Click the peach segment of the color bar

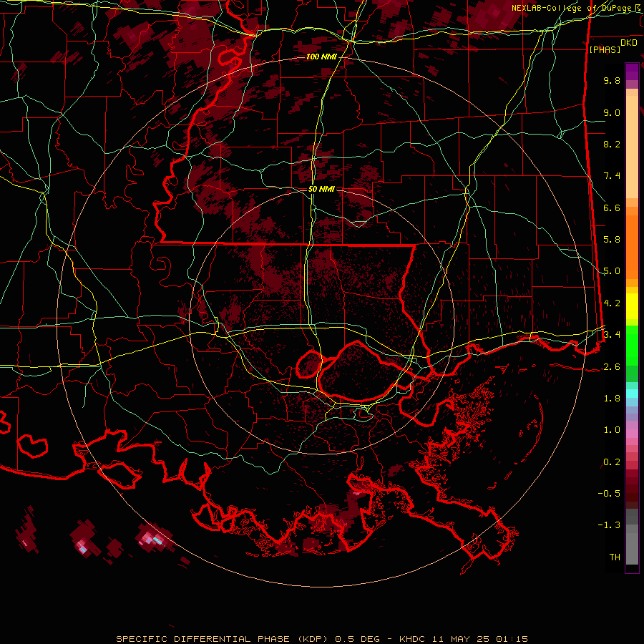coord(632,147)
